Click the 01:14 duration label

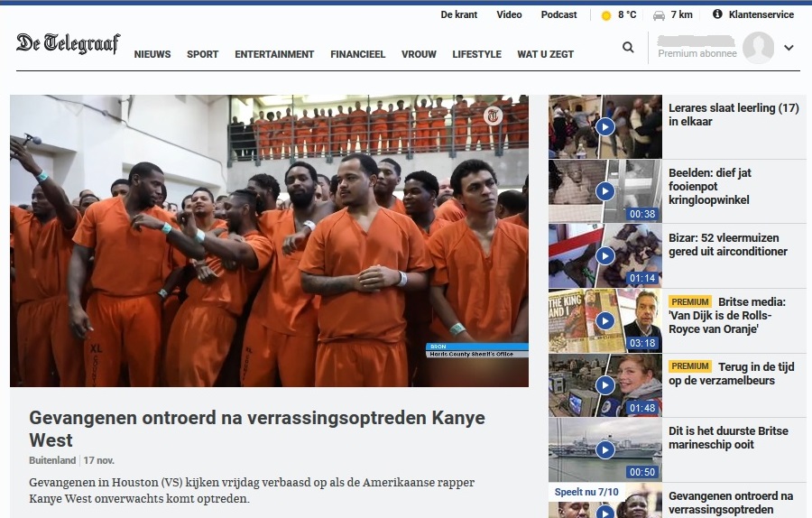point(642,278)
